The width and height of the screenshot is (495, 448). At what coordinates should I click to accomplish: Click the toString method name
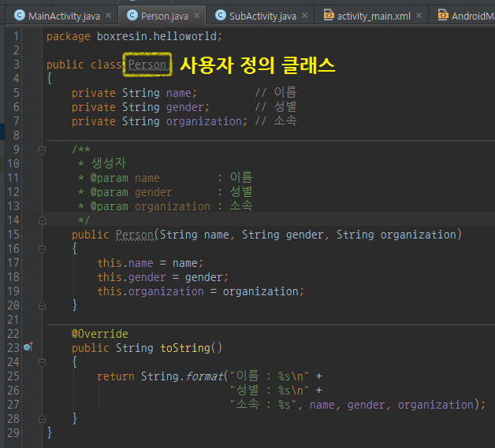(185, 348)
